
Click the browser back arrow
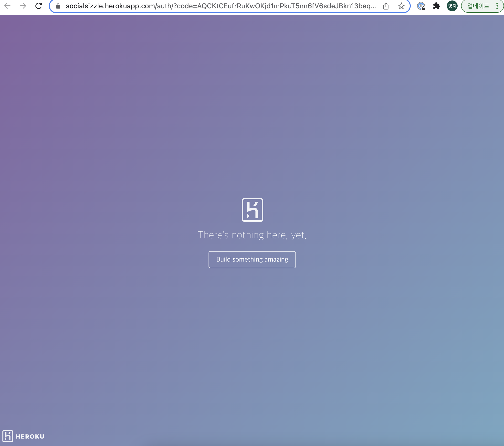click(x=7, y=6)
